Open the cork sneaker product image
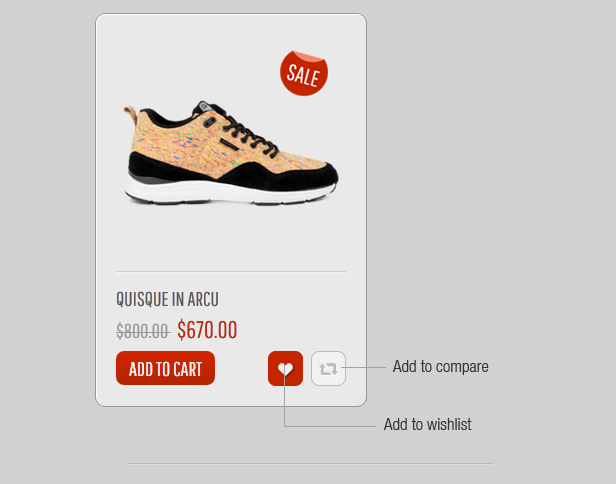The width and height of the screenshot is (616, 484). 231,153
